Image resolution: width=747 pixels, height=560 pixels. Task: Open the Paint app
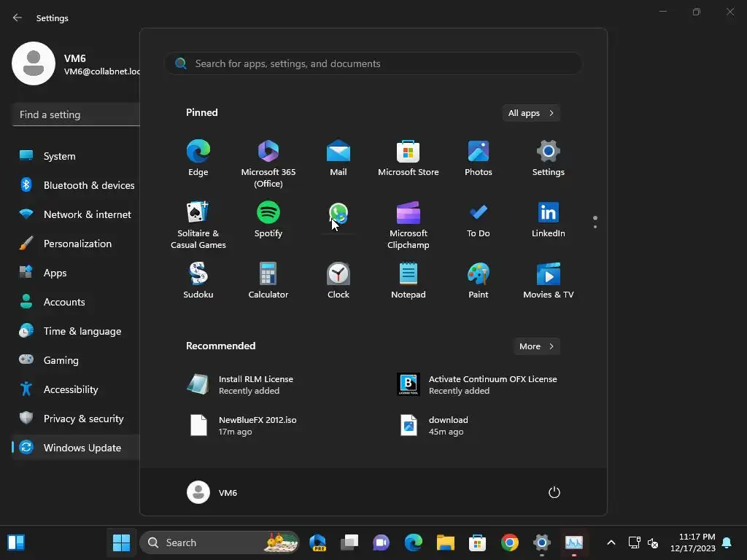[x=479, y=281]
